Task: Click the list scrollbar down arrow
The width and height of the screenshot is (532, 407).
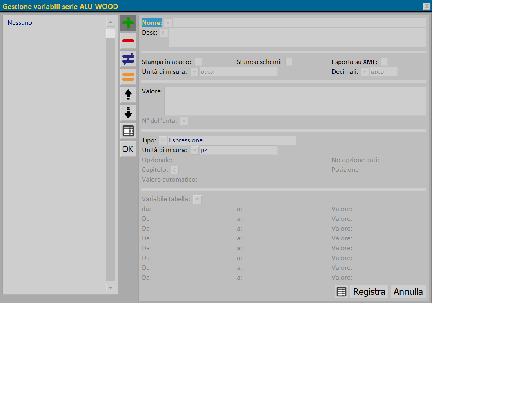Action: [111, 288]
